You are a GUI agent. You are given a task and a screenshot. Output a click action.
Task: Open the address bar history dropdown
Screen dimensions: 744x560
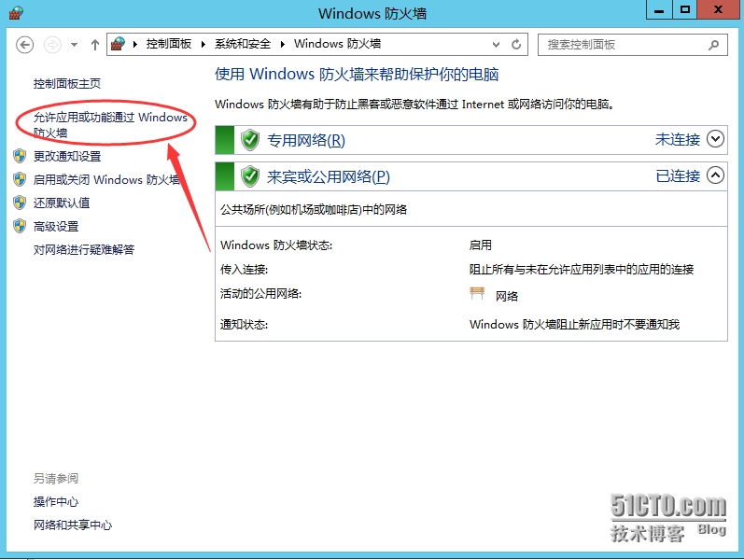(496, 45)
